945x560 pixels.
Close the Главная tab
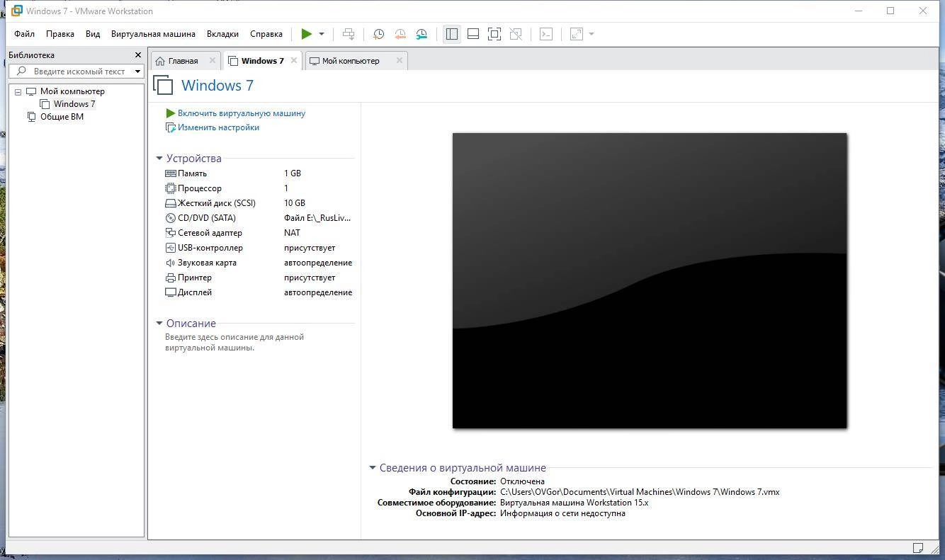click(x=213, y=61)
